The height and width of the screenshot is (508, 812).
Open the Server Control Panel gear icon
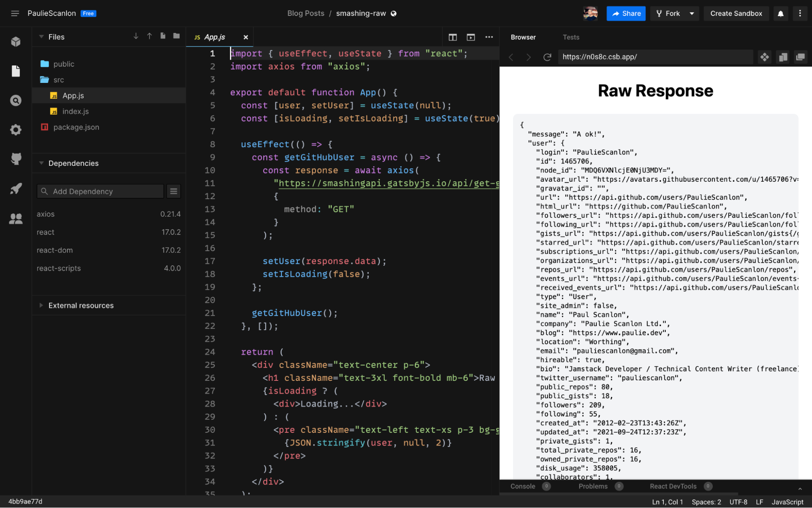(15, 130)
